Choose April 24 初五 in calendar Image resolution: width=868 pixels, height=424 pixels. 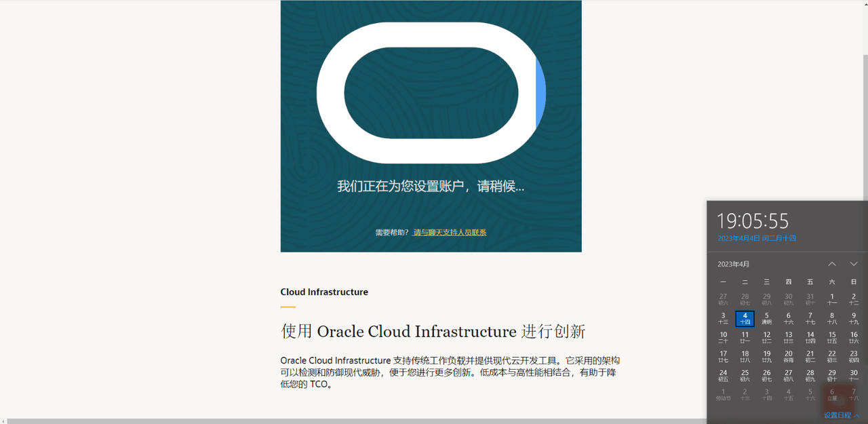pos(723,375)
